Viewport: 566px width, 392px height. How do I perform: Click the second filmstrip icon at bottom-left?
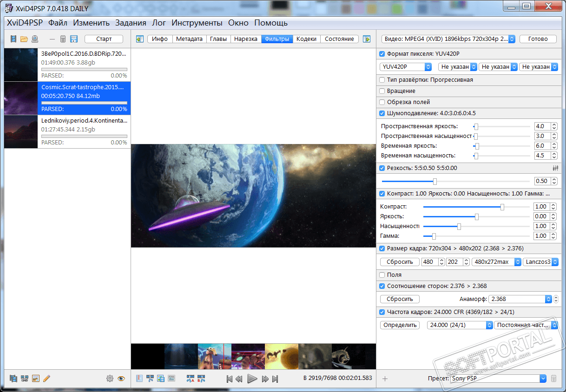coord(25,379)
